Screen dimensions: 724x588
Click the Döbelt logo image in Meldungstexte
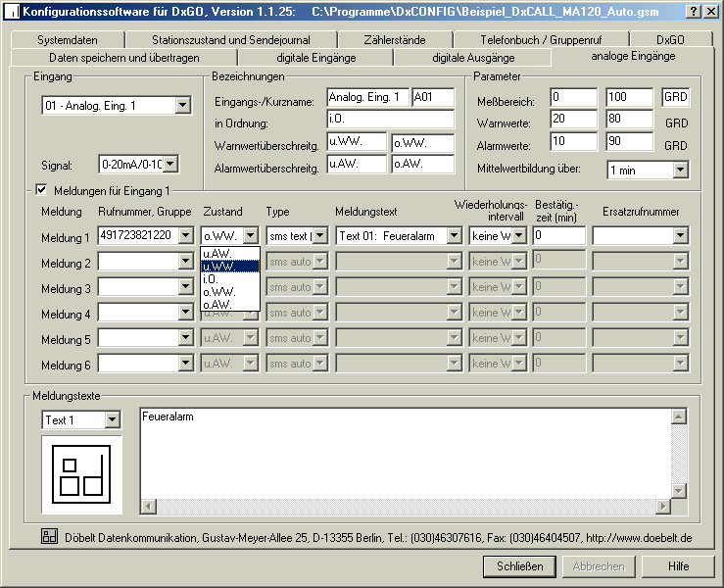pyautogui.click(x=81, y=474)
